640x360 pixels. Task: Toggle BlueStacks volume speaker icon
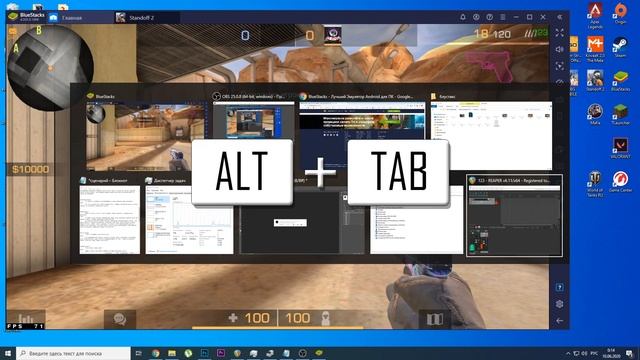[x=560, y=49]
